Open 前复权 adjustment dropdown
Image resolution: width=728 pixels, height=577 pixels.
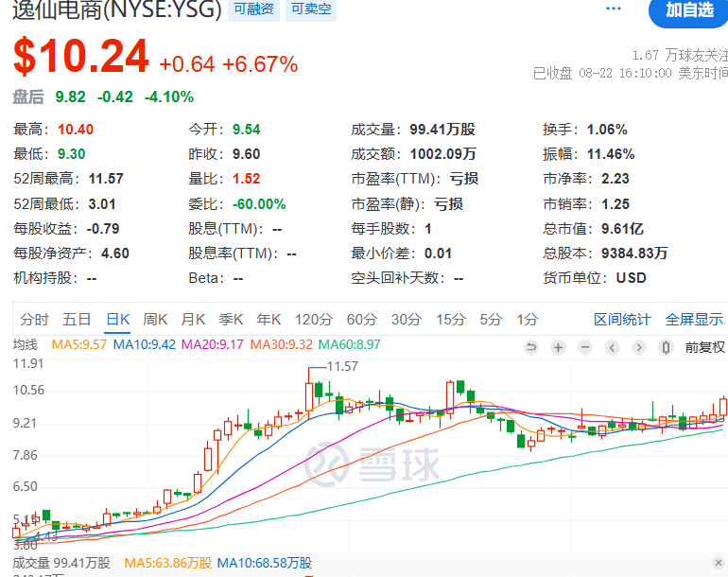click(x=704, y=347)
